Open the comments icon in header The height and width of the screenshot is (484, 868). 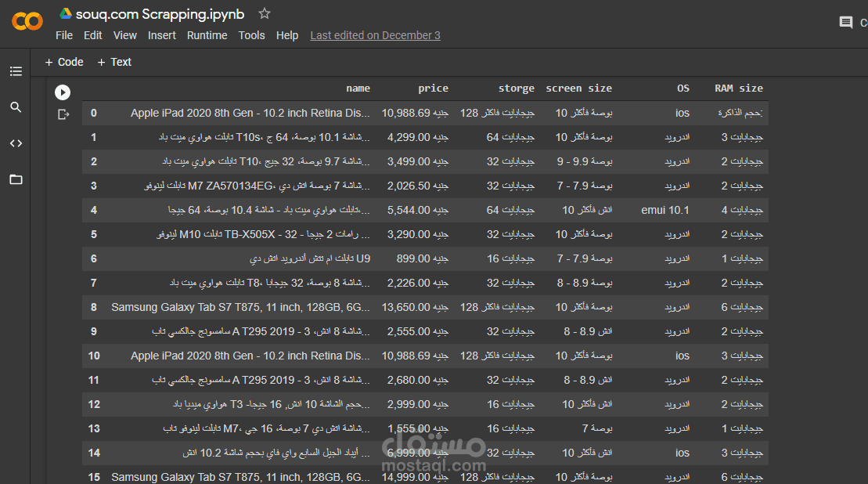click(x=845, y=23)
